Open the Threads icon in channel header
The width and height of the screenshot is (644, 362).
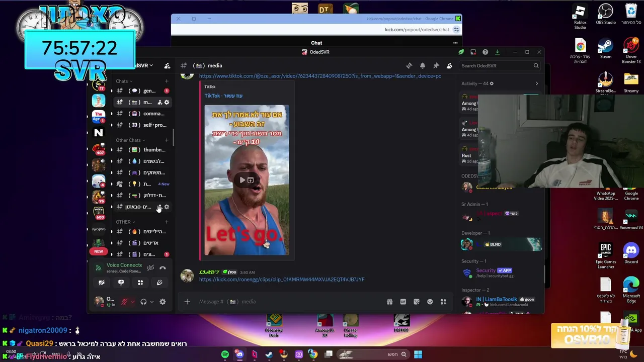[409, 66]
